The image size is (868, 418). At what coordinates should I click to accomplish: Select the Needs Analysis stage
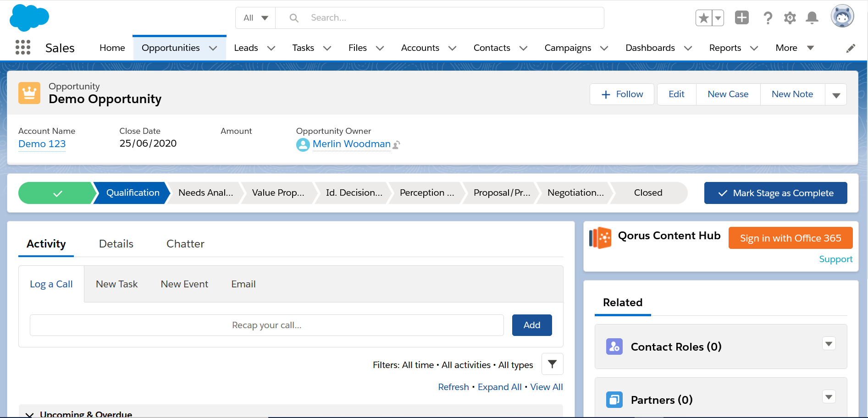(205, 193)
